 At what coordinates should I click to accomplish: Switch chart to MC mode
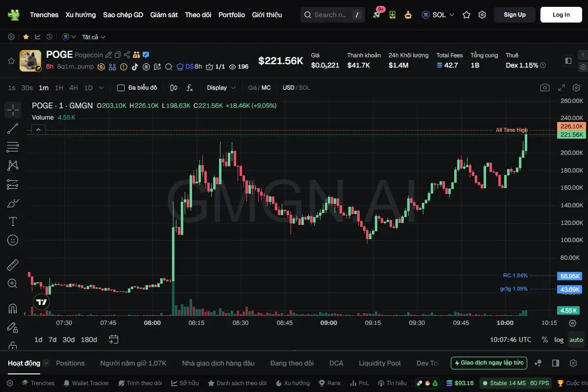click(x=266, y=88)
